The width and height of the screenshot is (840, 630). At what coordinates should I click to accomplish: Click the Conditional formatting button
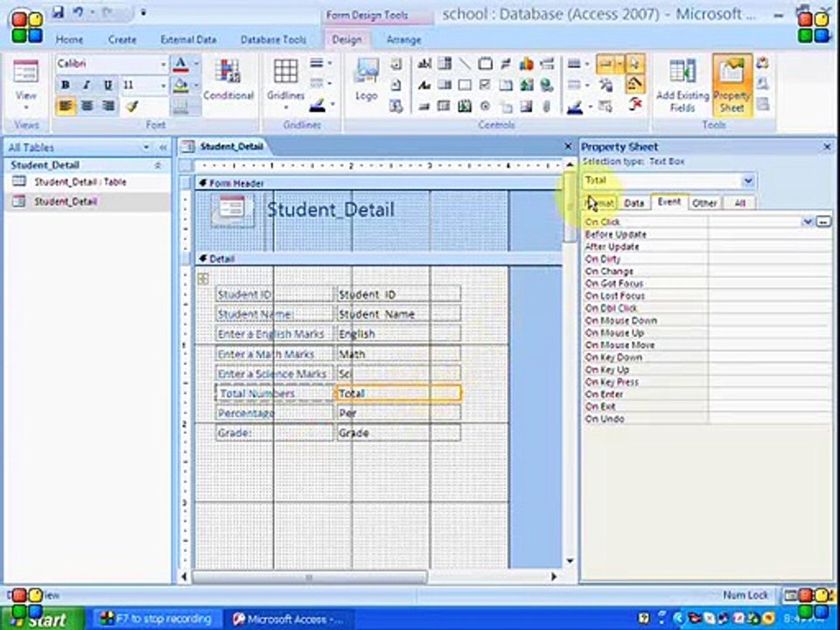tap(228, 80)
